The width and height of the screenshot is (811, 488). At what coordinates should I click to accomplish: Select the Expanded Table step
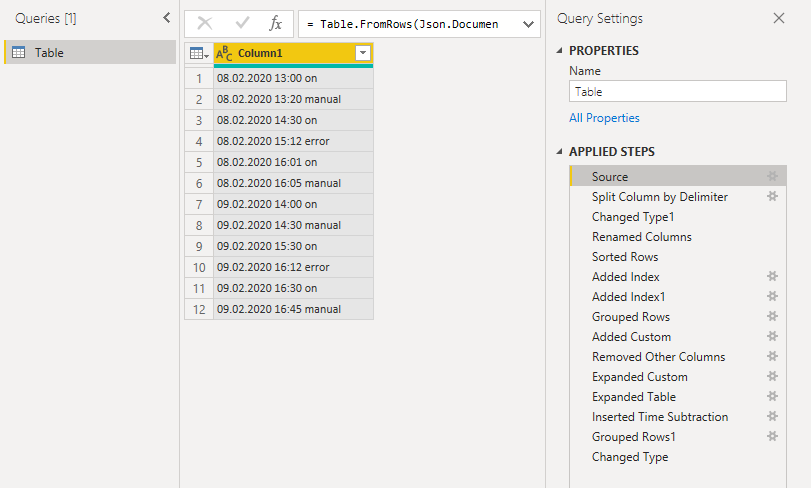click(678, 396)
